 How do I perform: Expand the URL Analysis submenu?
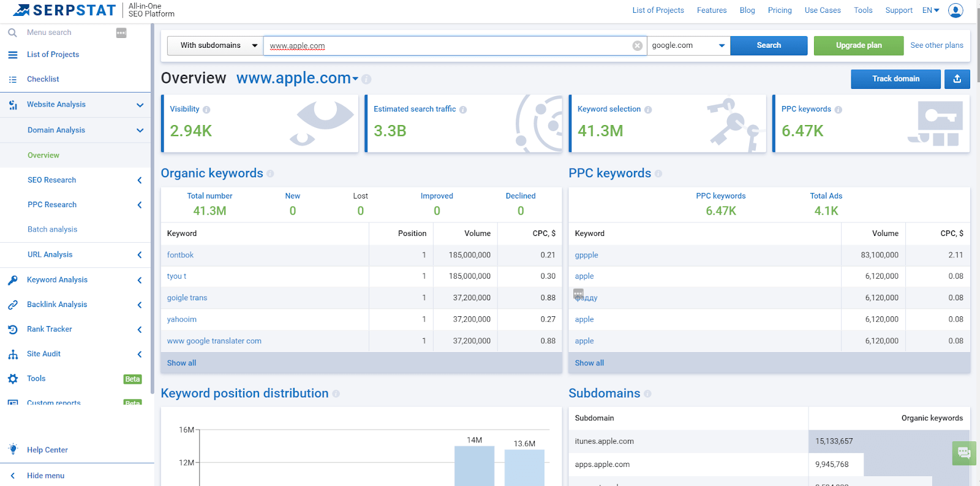coord(140,255)
